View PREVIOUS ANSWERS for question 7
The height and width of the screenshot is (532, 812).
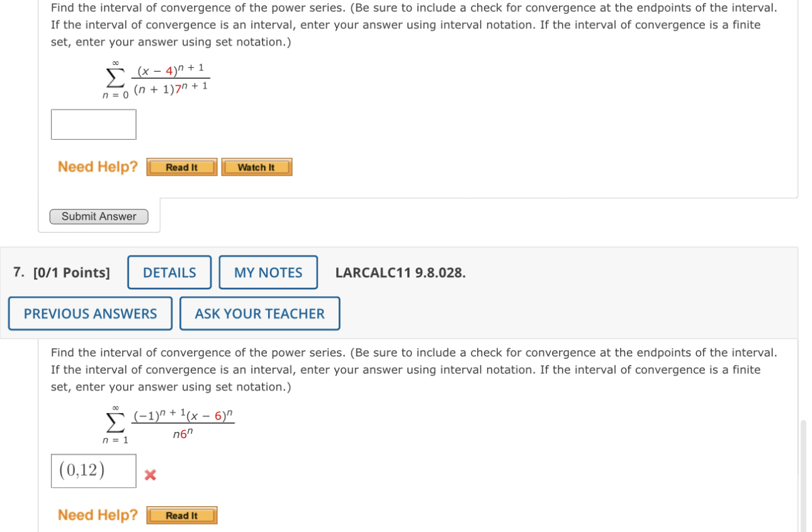coord(90,314)
